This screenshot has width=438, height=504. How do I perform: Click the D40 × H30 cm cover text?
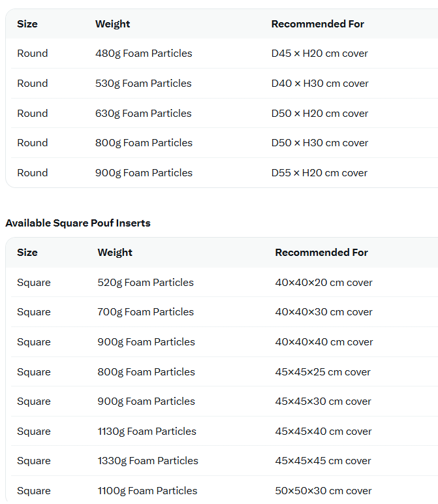coord(320,84)
